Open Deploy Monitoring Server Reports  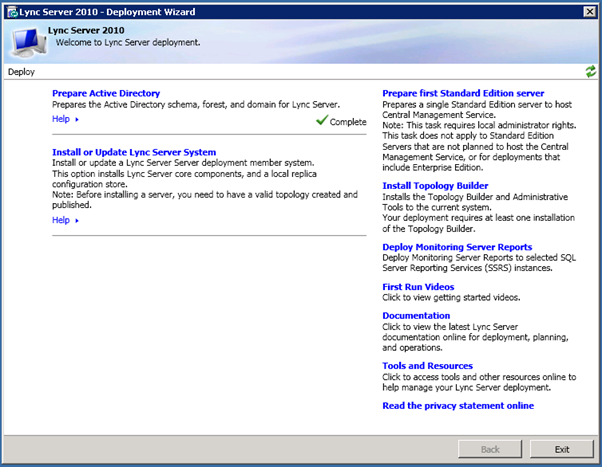point(457,246)
